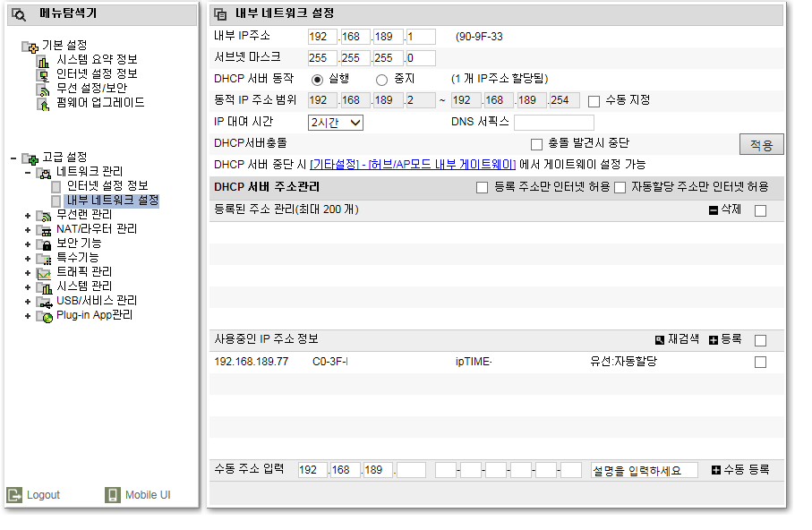Click the menu search magnifier icon

[x=19, y=14]
